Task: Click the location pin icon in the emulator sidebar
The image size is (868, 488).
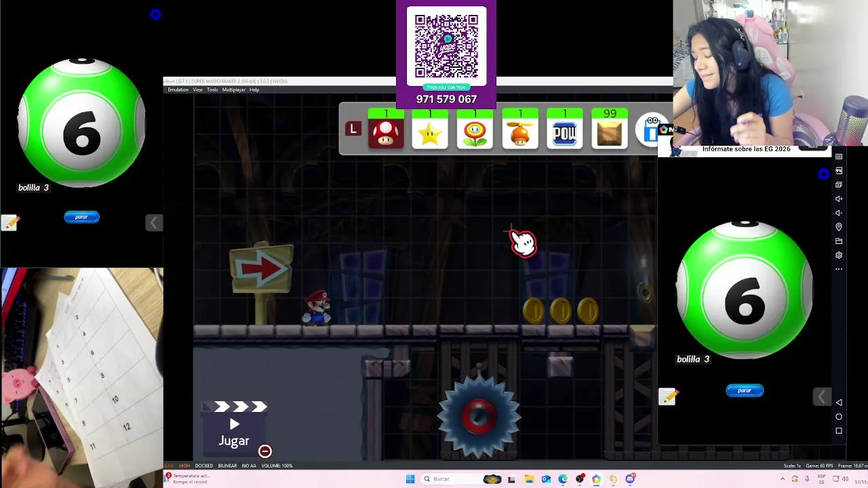Action: point(839,227)
